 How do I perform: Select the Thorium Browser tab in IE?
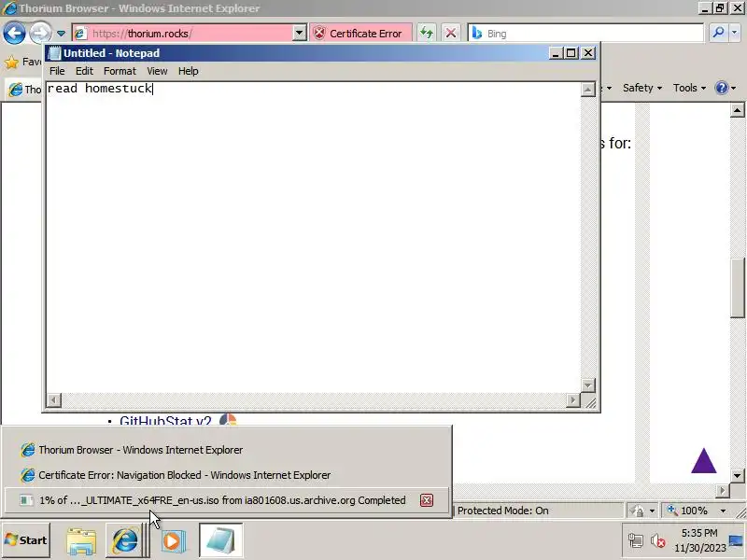click(25, 89)
